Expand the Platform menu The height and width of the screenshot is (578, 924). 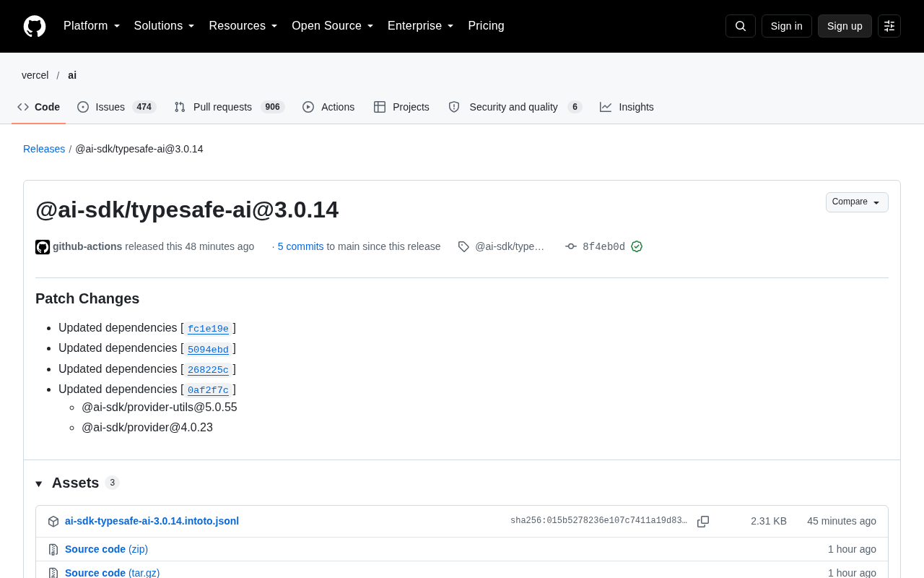92,26
